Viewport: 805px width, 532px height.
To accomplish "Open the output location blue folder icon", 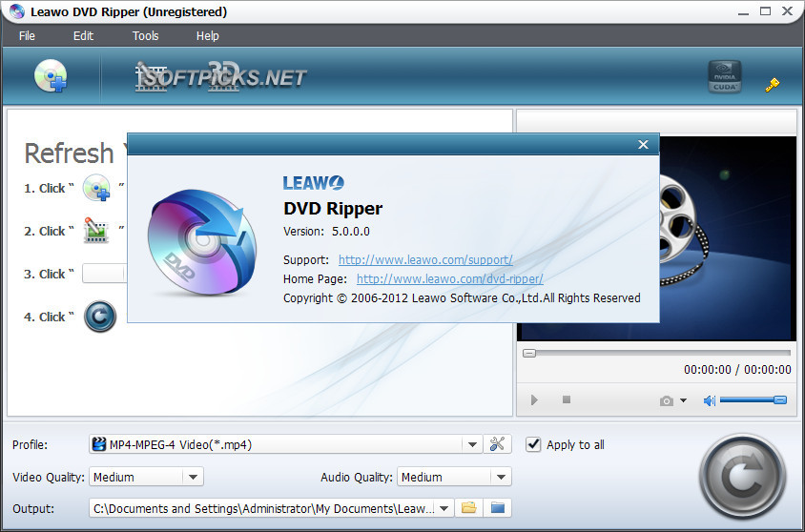I will (x=497, y=507).
